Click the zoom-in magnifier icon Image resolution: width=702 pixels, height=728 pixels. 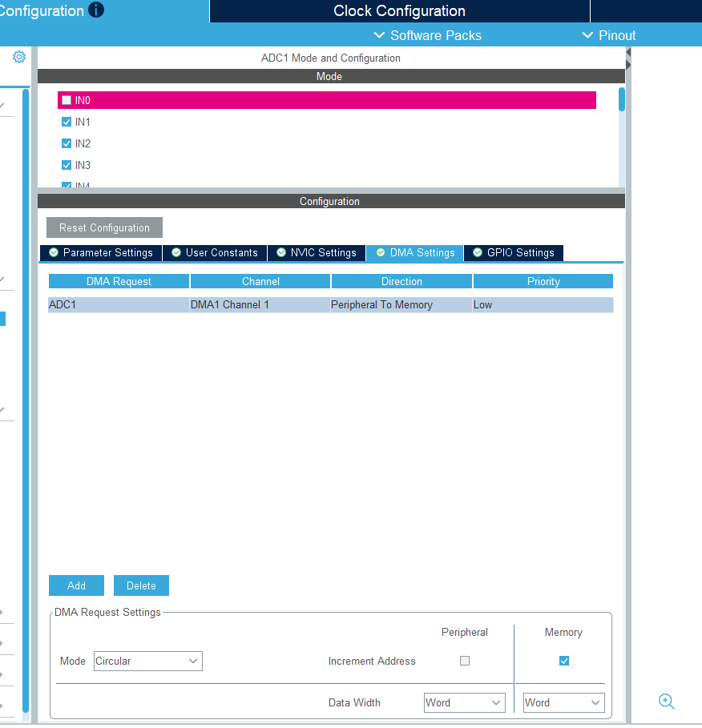click(666, 702)
